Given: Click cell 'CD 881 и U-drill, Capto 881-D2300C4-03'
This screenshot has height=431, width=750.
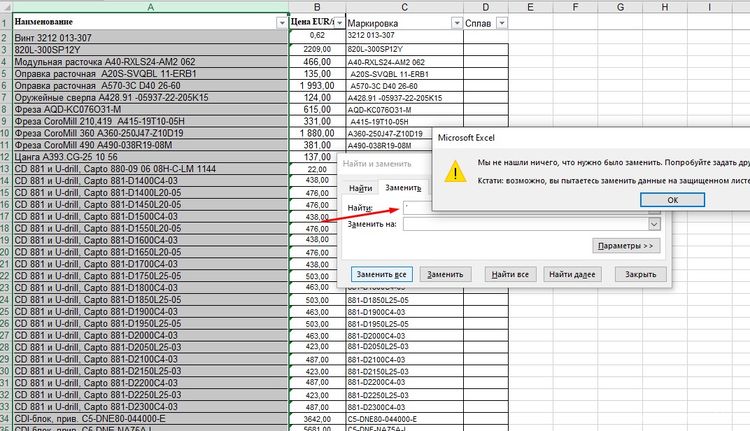Looking at the screenshot, I should pyautogui.click(x=150, y=407).
